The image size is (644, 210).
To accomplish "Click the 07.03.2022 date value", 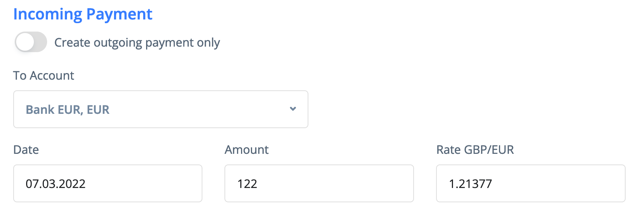I will 56,184.
